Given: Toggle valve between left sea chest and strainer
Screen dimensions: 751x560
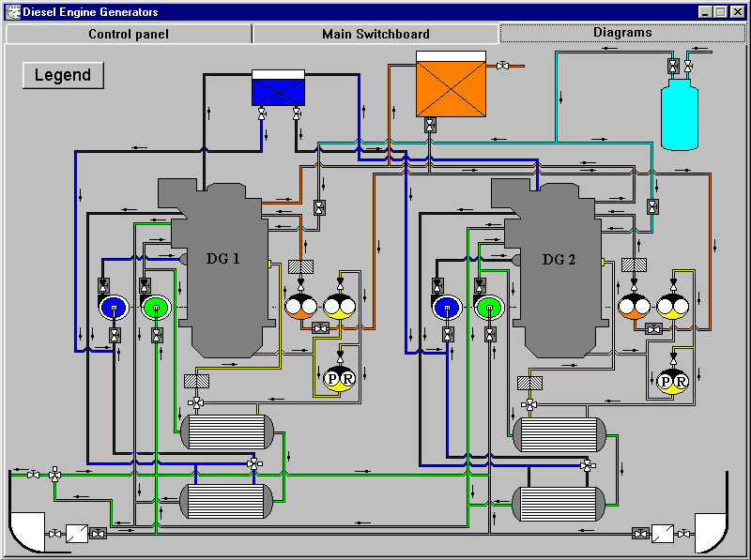Looking at the screenshot, I should coord(55,533).
